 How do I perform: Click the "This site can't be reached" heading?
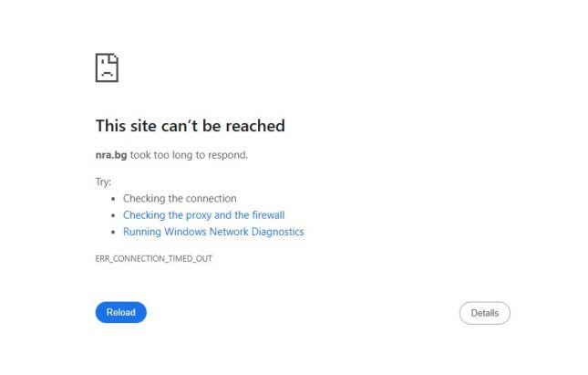(x=191, y=126)
